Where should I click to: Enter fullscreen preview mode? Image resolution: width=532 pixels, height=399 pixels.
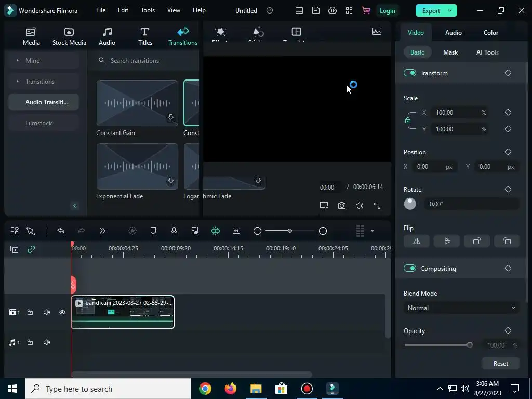(x=377, y=206)
